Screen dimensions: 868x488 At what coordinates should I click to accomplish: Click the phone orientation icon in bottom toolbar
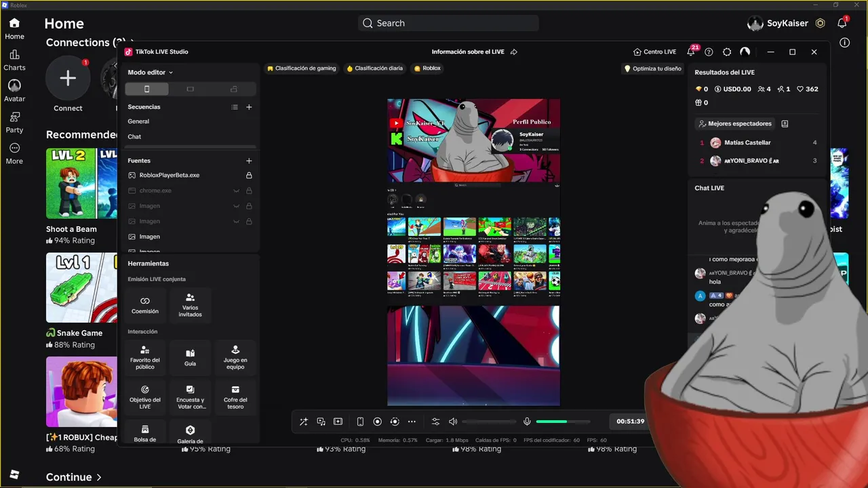(x=360, y=422)
